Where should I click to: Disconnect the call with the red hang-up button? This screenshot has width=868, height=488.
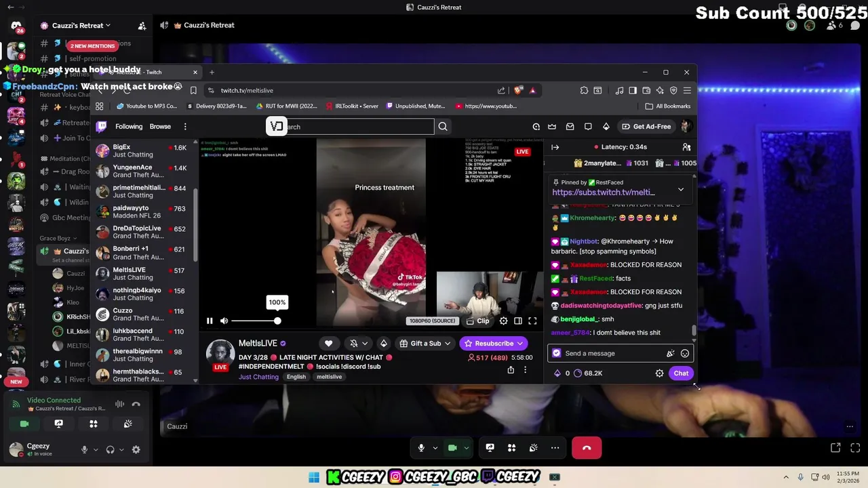[x=587, y=448]
